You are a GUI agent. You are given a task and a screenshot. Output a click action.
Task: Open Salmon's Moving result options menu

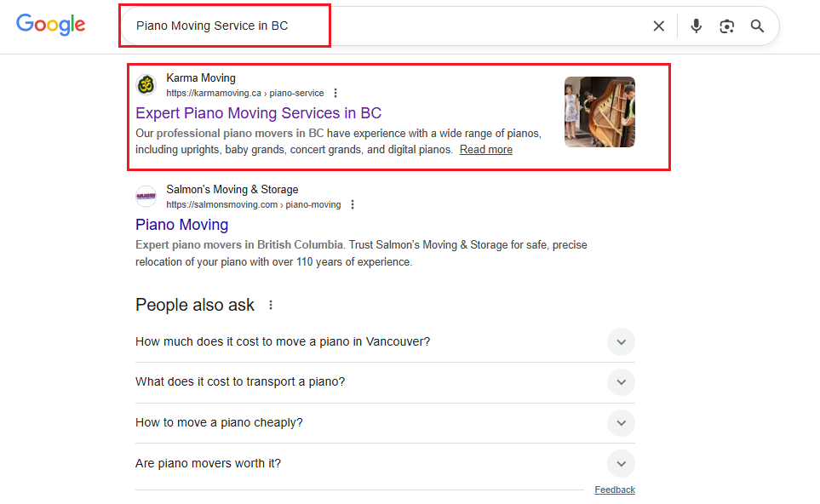point(353,205)
